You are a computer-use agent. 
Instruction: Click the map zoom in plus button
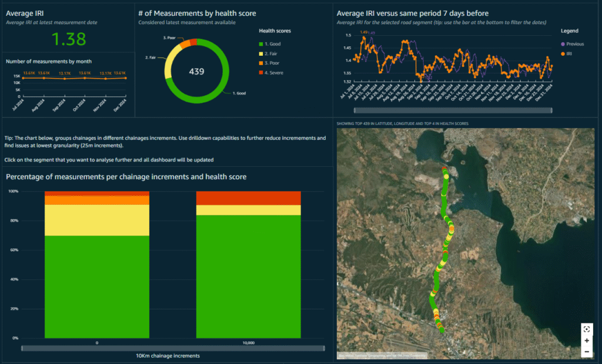click(x=586, y=341)
